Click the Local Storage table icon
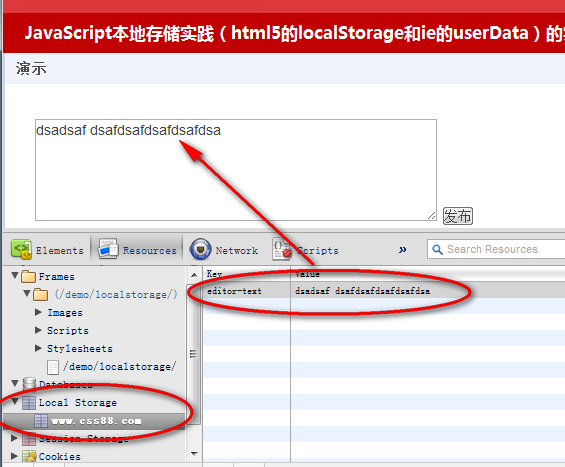This screenshot has height=467, width=565. click(29, 402)
